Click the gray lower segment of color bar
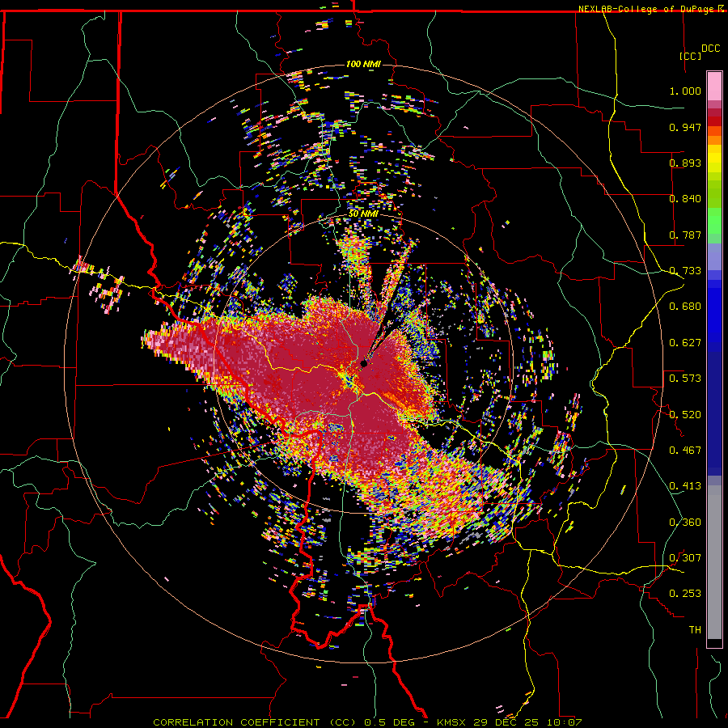728x728 pixels. pos(714,562)
